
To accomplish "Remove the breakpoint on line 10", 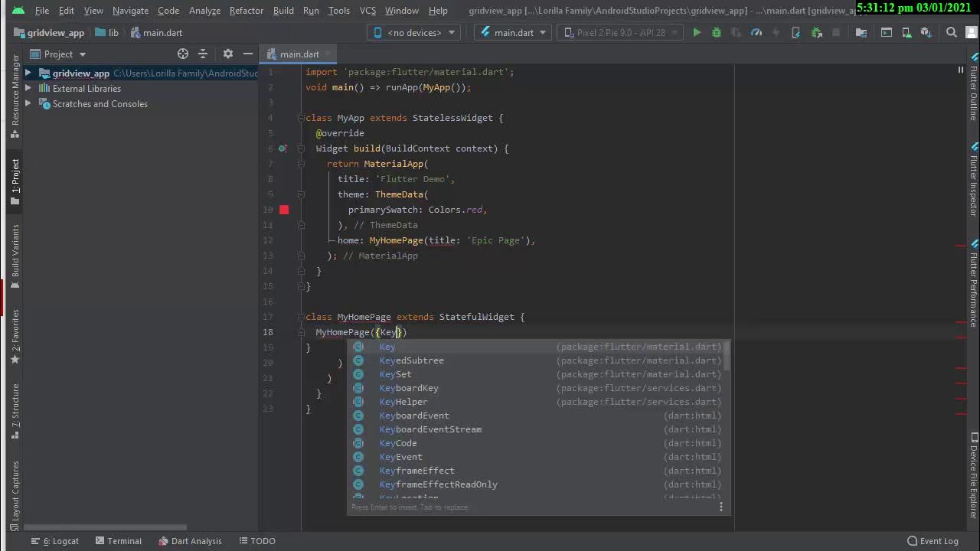I will pos(284,210).
